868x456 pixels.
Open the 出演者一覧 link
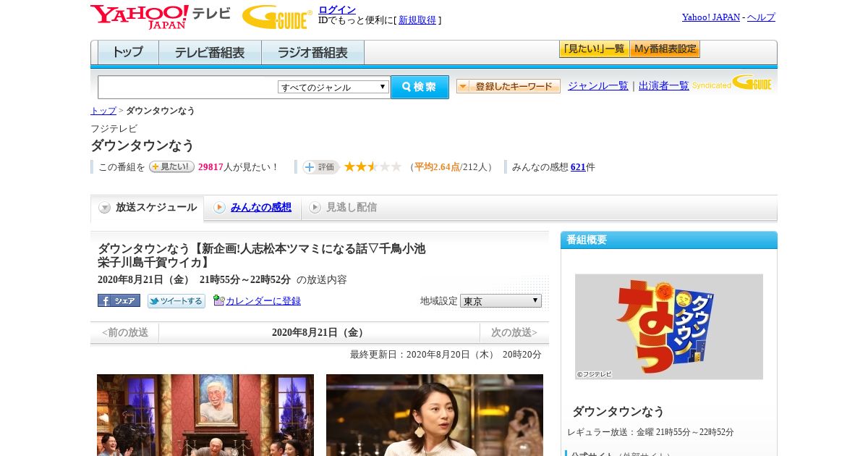pos(664,85)
